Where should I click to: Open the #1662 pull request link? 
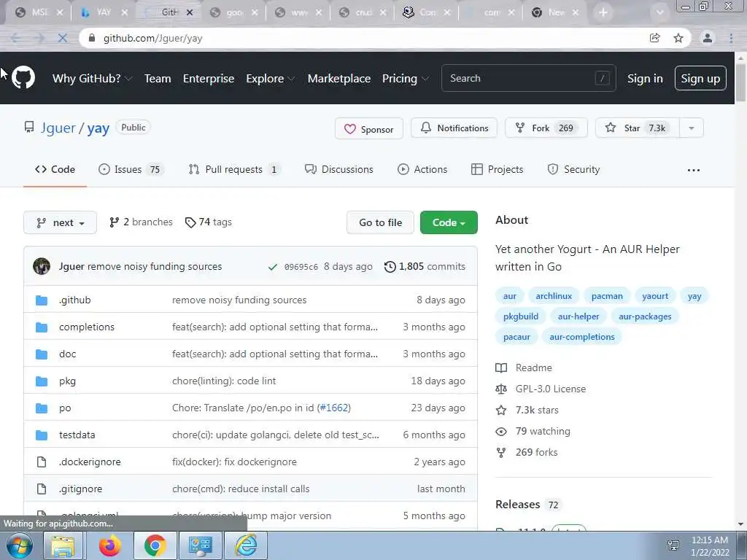click(x=334, y=408)
